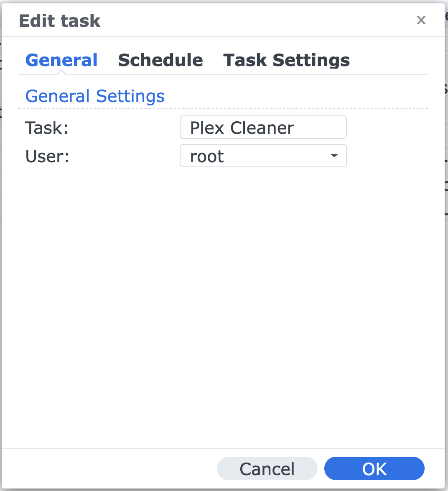Click the User: label
This screenshot has height=491, width=448.
point(47,156)
